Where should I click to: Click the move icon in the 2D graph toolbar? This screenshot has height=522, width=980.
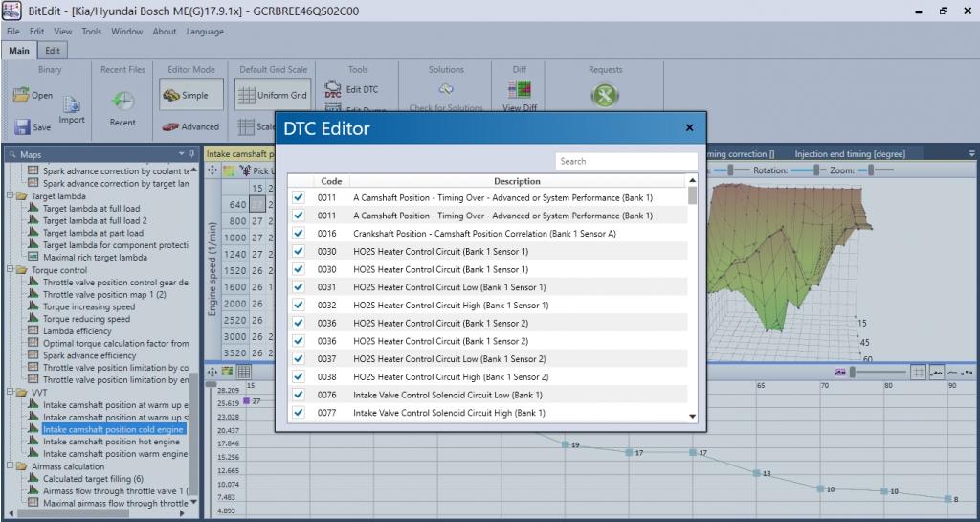(x=212, y=372)
